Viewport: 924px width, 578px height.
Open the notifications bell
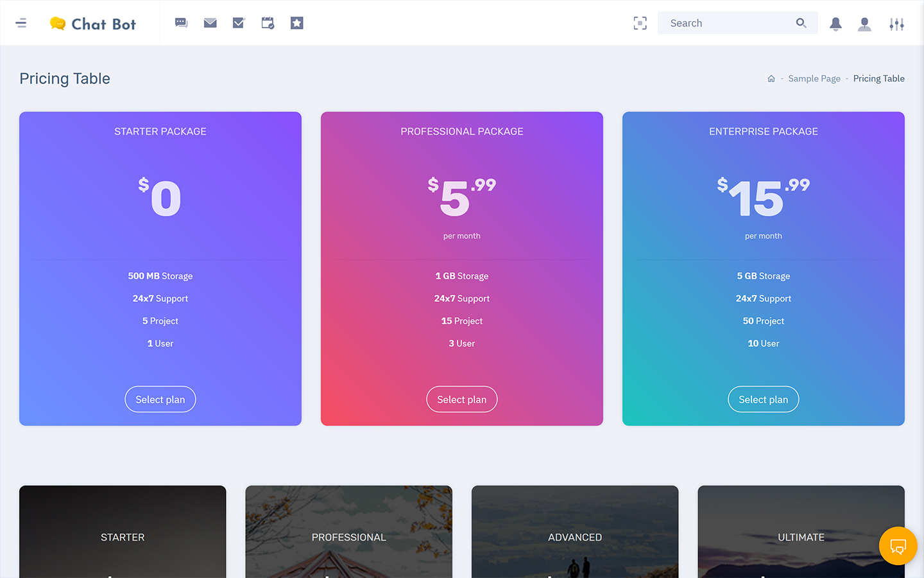(835, 24)
